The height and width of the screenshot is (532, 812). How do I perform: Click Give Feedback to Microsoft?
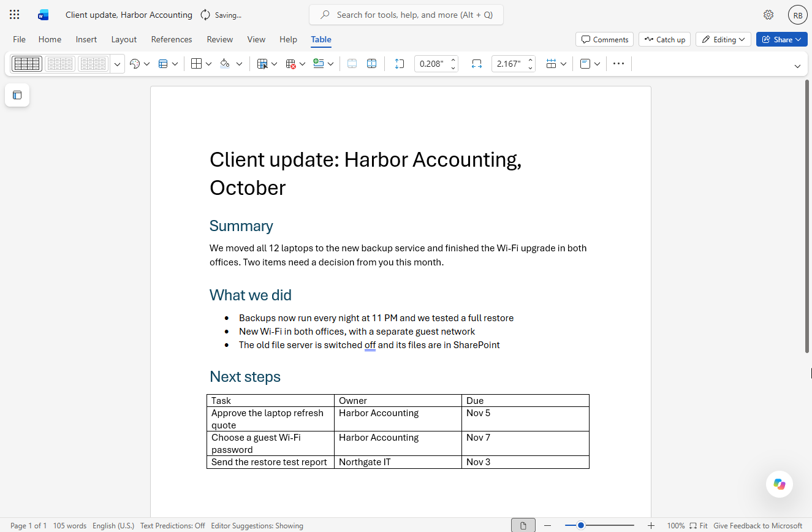[x=757, y=525]
